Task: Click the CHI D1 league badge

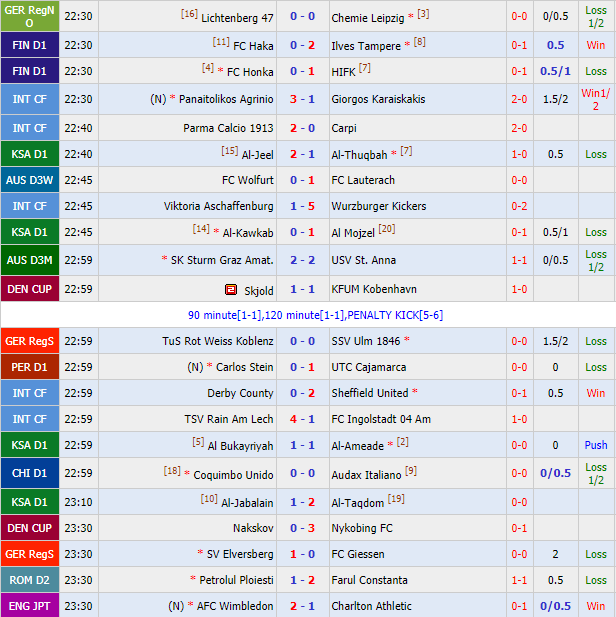Action: [29, 473]
